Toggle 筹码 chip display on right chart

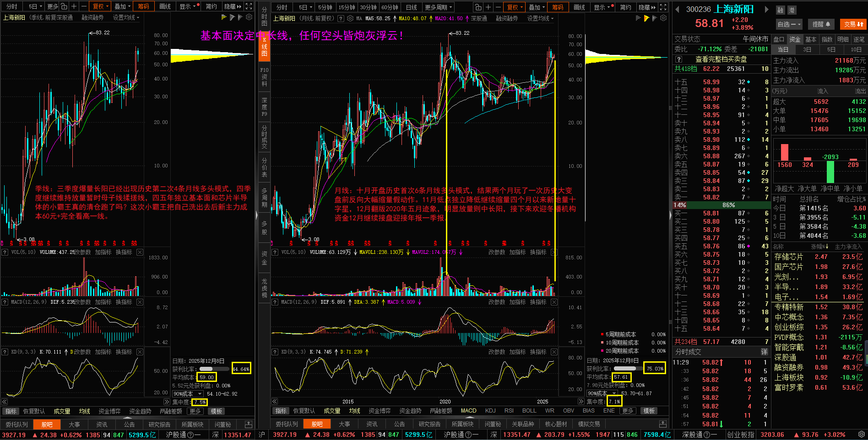coord(558,7)
